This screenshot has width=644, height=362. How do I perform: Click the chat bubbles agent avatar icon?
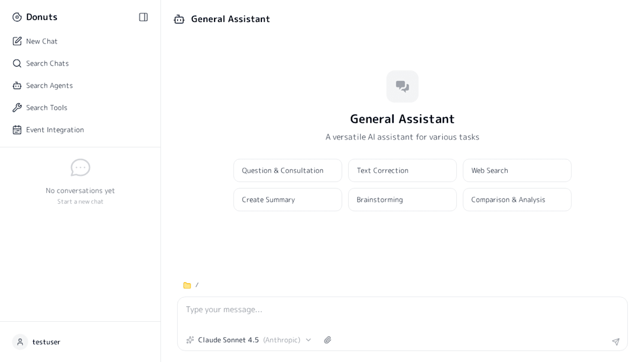pyautogui.click(x=402, y=86)
